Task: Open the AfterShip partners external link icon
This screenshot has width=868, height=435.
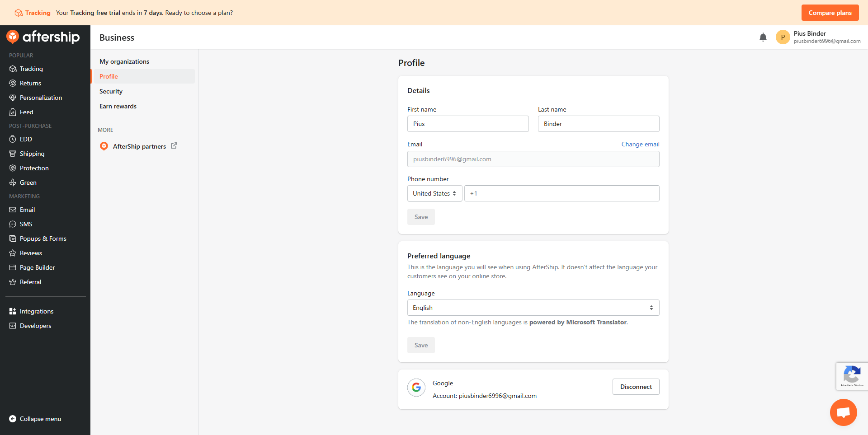Action: 174,146
